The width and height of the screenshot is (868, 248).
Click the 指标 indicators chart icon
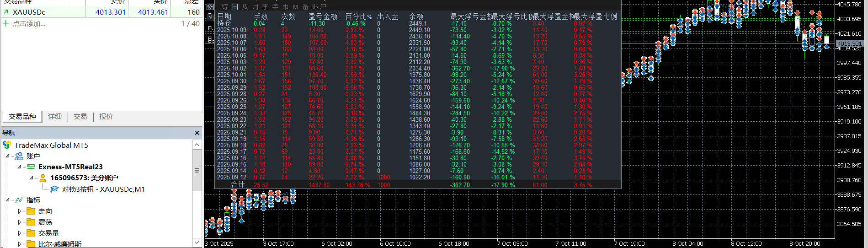click(19, 200)
